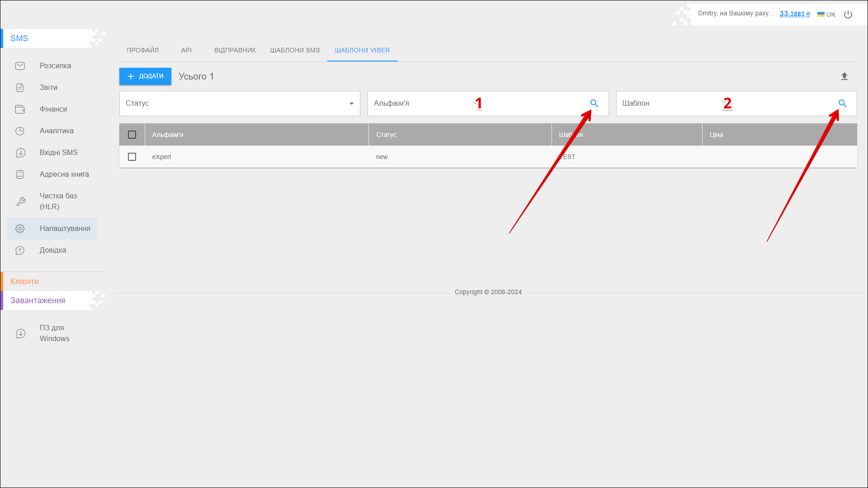Open the UK language selector

click(826, 14)
